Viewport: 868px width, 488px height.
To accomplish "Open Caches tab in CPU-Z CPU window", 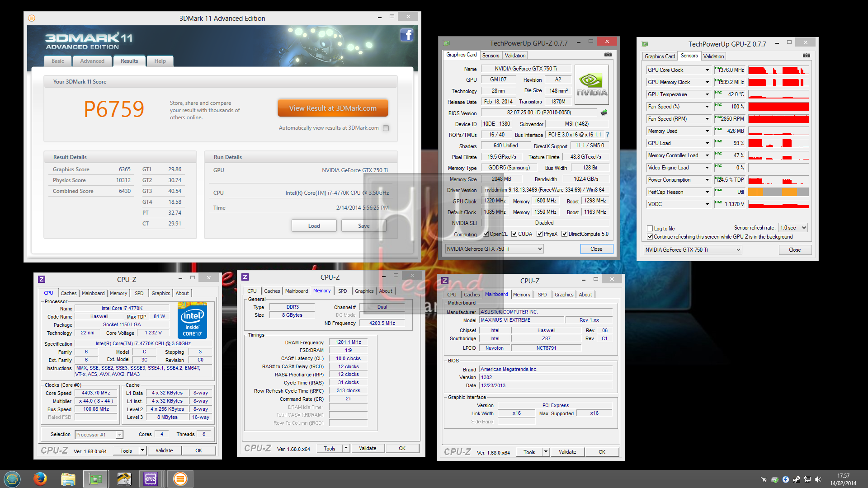I will point(69,293).
